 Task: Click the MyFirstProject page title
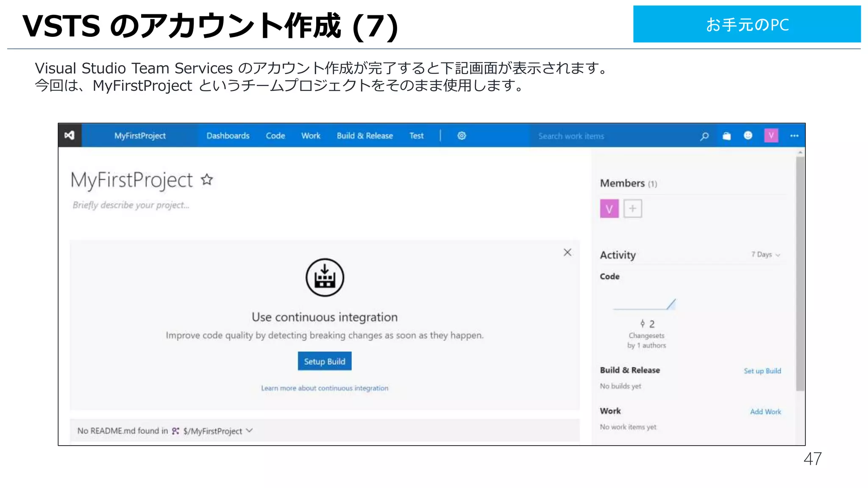(131, 180)
